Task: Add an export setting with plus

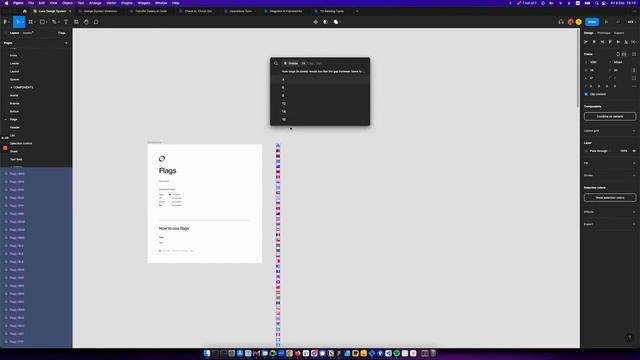Action: click(634, 224)
